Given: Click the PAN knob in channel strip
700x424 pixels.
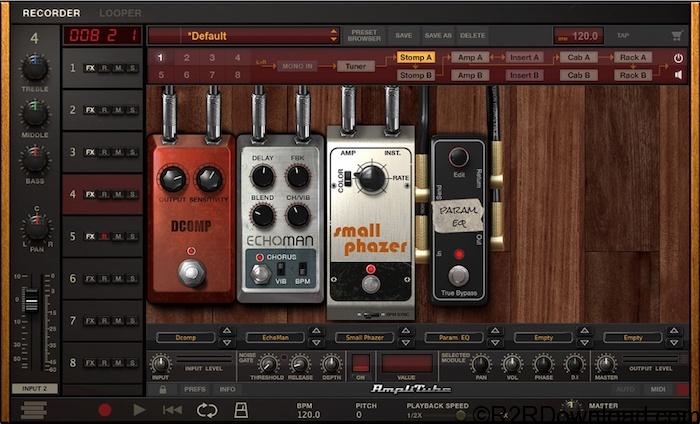Looking at the screenshot, I should pos(37,227).
